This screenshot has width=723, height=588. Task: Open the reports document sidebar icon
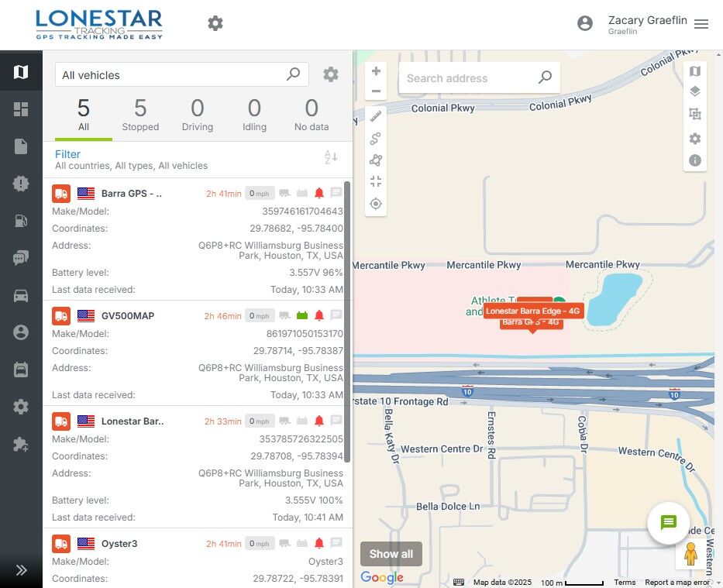21,146
